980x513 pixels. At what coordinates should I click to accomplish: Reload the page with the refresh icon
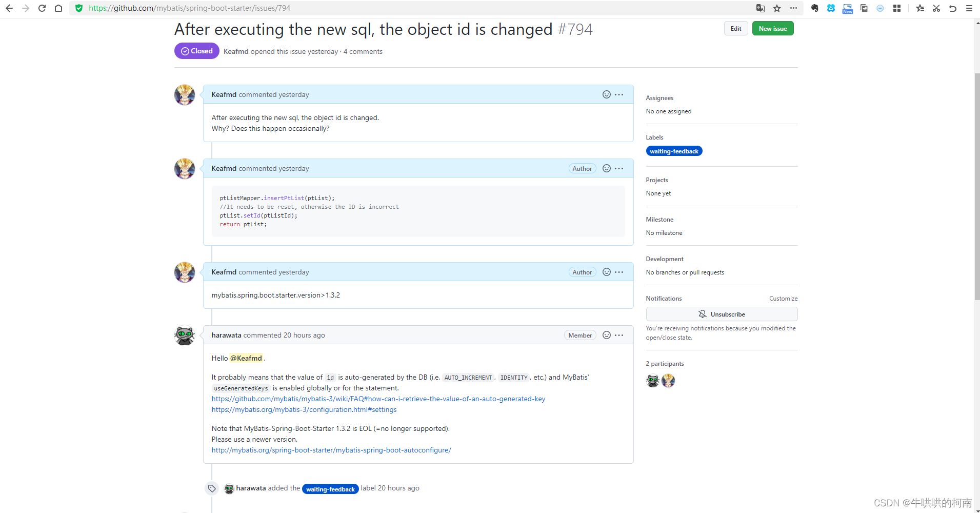(x=42, y=8)
